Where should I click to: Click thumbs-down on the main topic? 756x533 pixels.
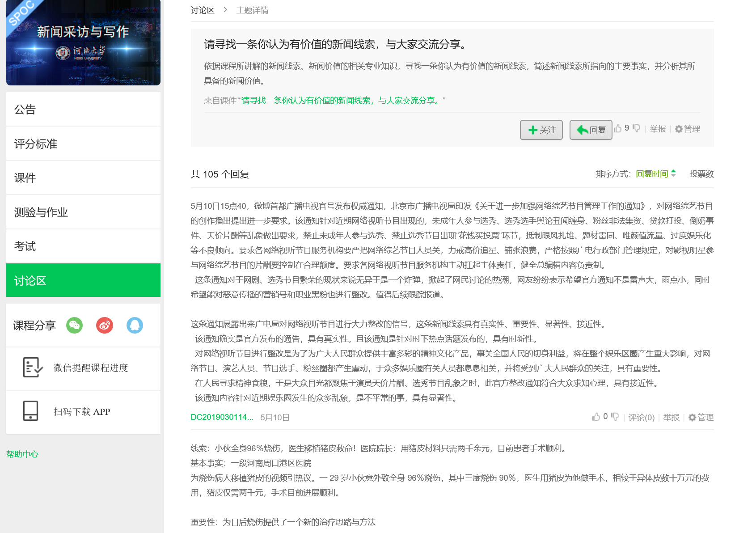tap(636, 129)
